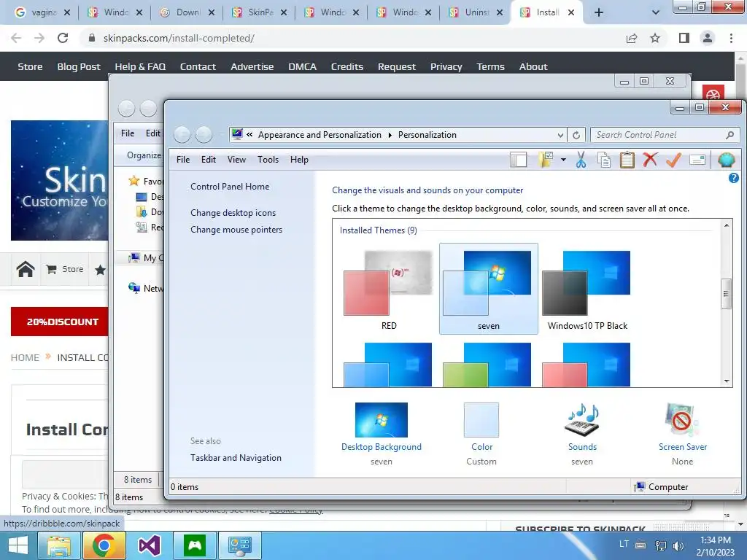Open Visual Studio on taskbar
Image resolution: width=747 pixels, height=560 pixels.
(149, 545)
